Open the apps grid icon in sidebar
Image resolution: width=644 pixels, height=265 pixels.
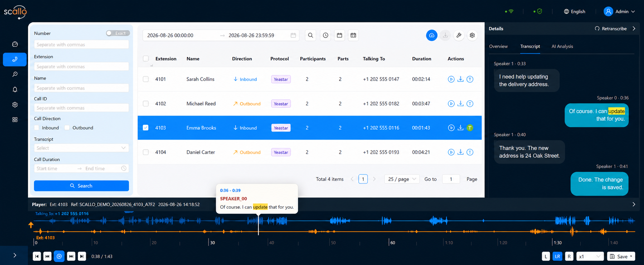point(15,119)
